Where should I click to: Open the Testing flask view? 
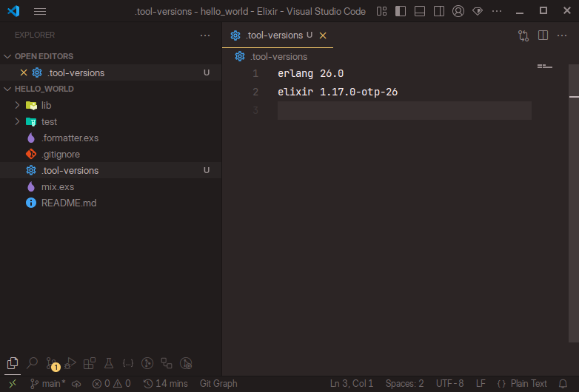109,363
